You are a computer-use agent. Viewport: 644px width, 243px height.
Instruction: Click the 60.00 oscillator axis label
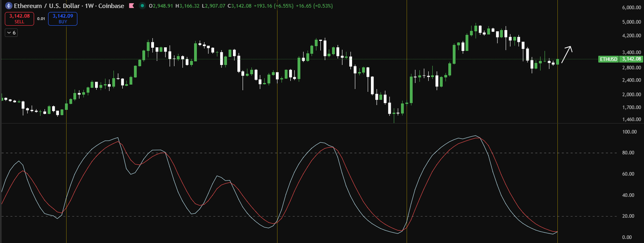pos(630,174)
